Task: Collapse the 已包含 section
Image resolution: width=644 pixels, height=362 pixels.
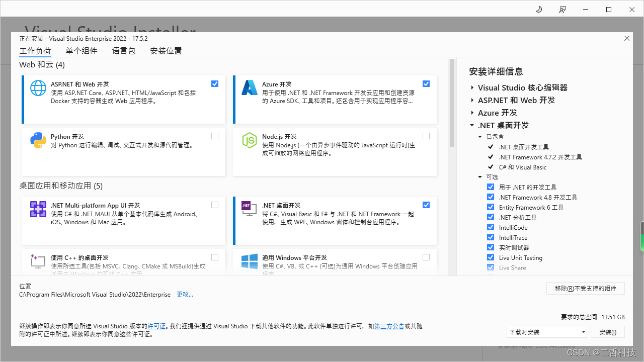Action: coord(480,136)
